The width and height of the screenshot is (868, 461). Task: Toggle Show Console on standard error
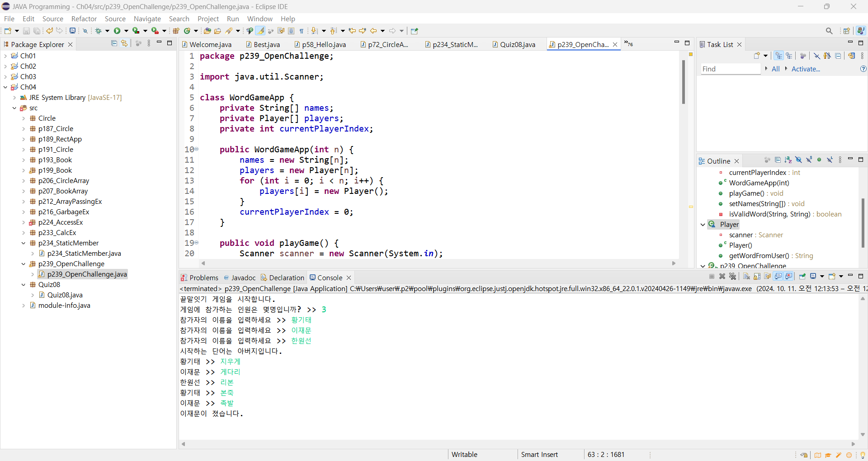(x=789, y=276)
